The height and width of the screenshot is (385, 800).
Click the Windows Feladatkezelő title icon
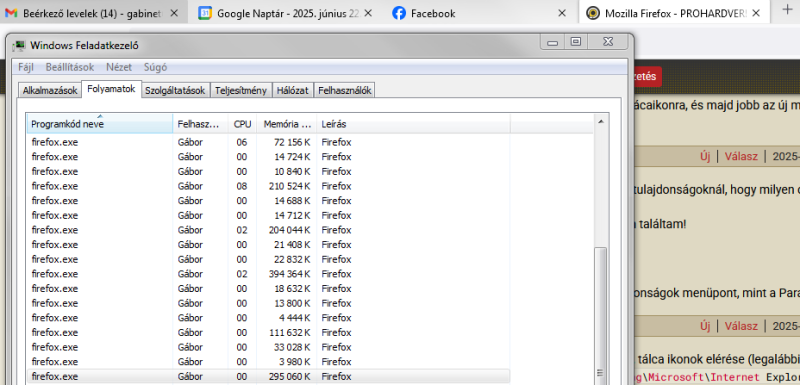(x=19, y=45)
